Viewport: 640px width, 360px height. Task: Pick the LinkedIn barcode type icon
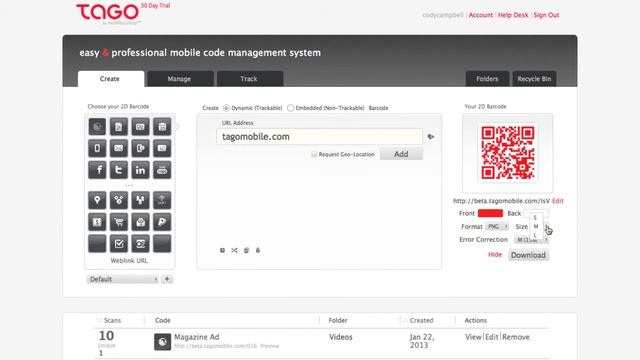coord(140,170)
